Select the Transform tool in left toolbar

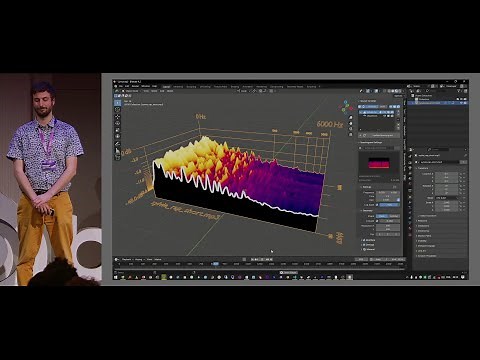point(118,136)
